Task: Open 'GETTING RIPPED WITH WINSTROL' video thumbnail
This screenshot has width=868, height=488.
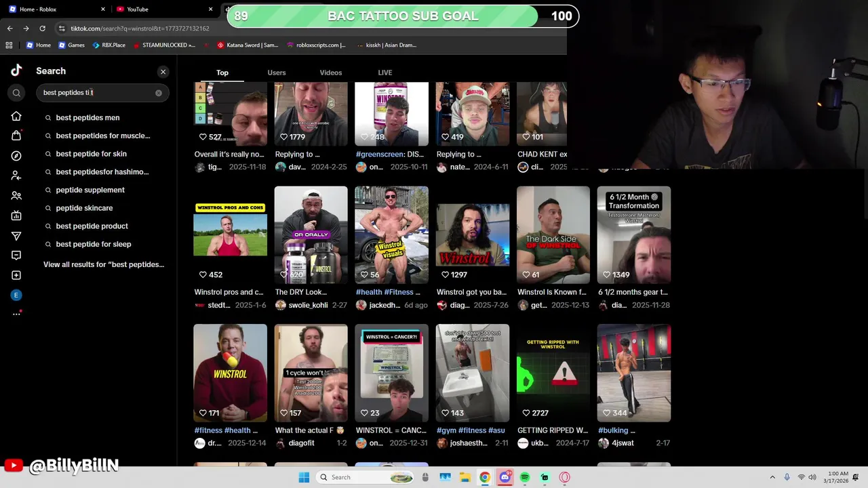Action: (x=553, y=373)
